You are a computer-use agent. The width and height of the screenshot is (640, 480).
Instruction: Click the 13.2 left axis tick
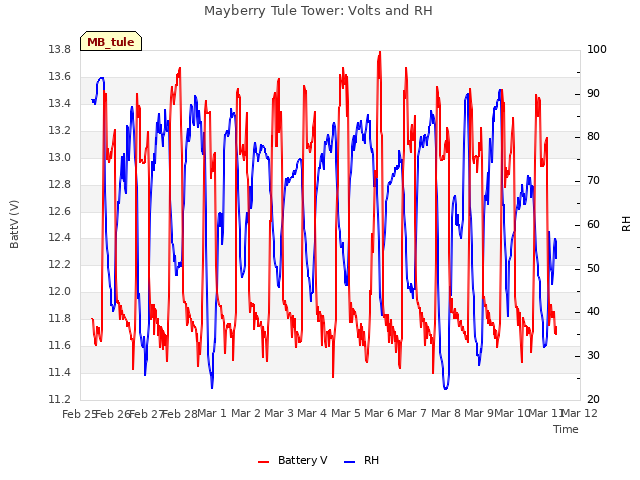(x=60, y=130)
